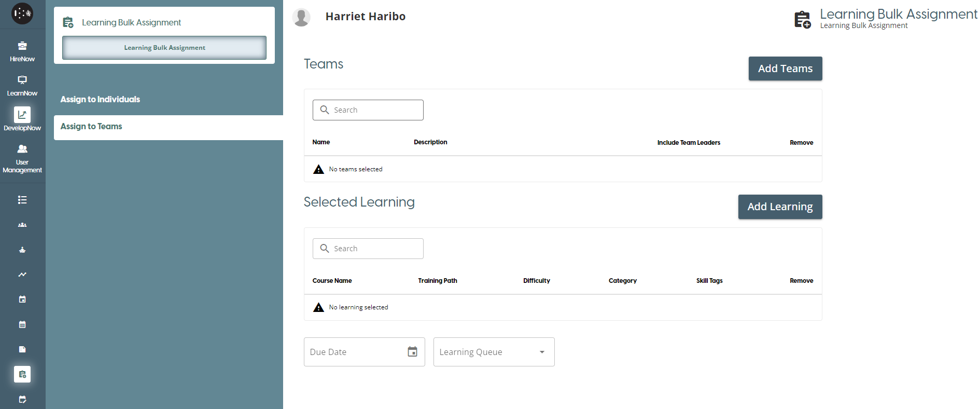Screen dimensions: 980x409
Task: Click the bulleted list sidebar icon
Action: 22,200
